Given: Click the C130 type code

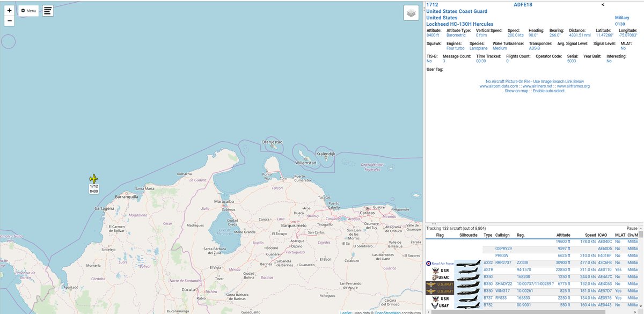Looking at the screenshot, I should click(x=620, y=24).
